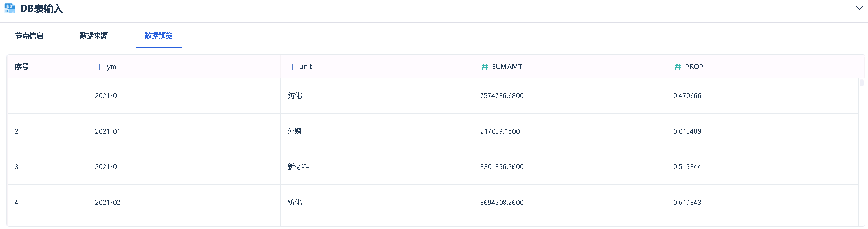Select the cell with value 7574786.6800
Image resolution: width=868 pixels, height=229 pixels.
(x=502, y=96)
